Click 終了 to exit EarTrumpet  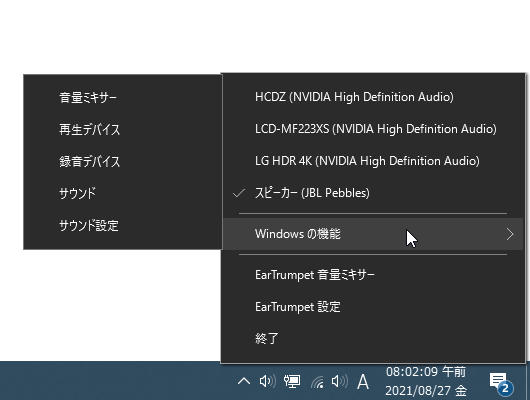click(x=373, y=339)
